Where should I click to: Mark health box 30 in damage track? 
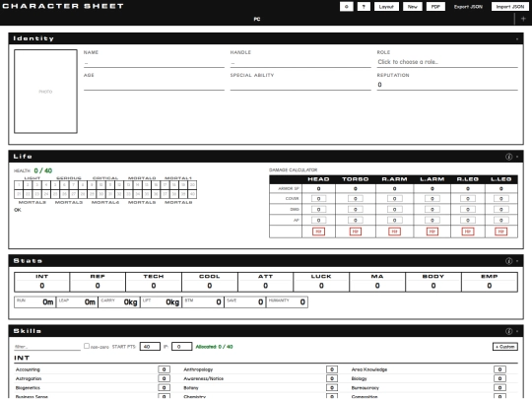tap(100, 194)
